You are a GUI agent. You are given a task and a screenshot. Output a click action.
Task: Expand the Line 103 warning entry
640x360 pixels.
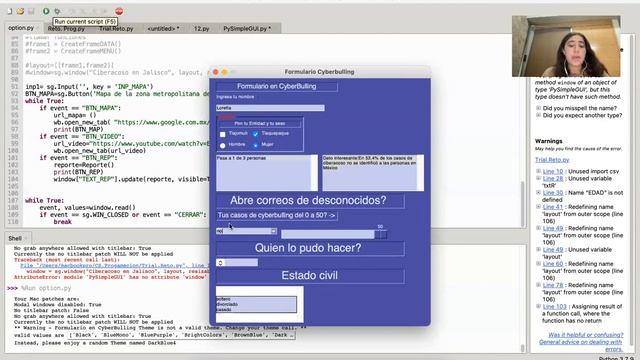click(x=538, y=307)
